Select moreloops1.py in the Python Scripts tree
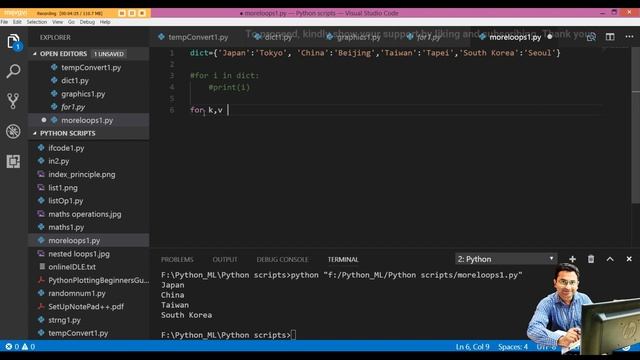This screenshot has width=640, height=360. pyautogui.click(x=89, y=240)
